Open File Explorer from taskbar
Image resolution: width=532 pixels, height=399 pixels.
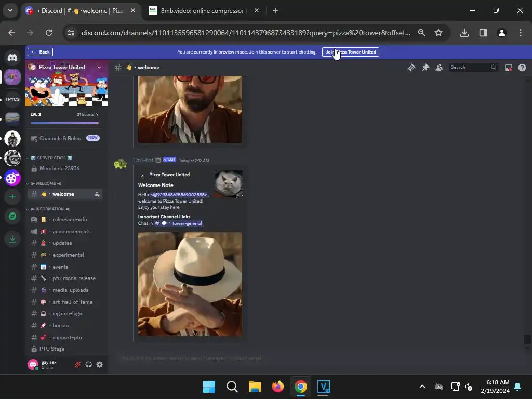click(255, 387)
